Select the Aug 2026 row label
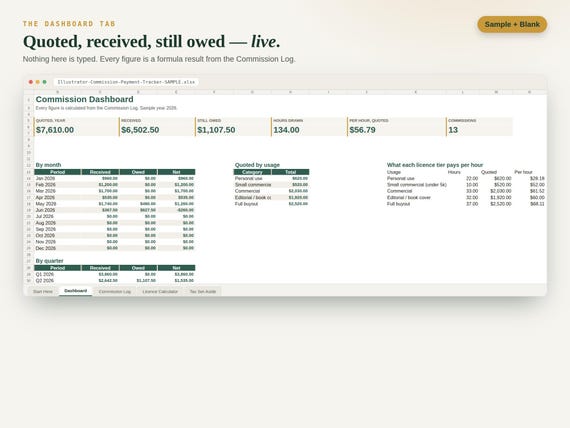 pyautogui.click(x=45, y=223)
